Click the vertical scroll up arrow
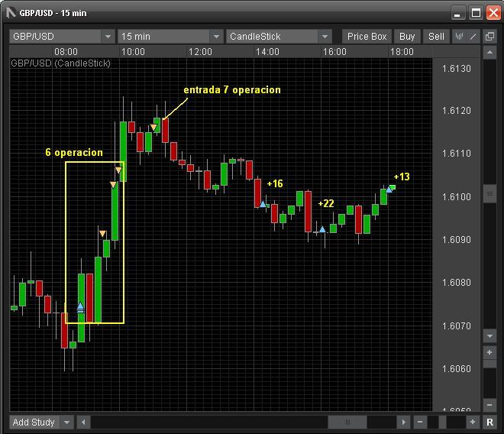This screenshot has width=504, height=434. pyautogui.click(x=489, y=52)
